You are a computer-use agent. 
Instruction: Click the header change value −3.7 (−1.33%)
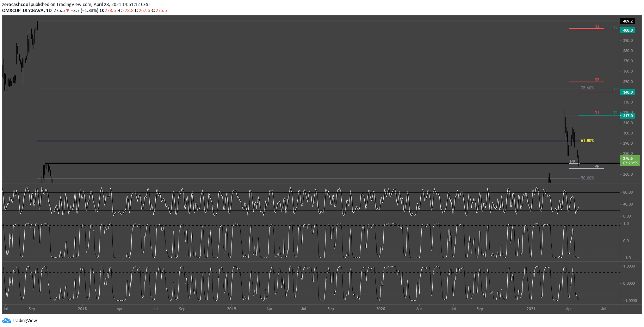pyautogui.click(x=85, y=11)
